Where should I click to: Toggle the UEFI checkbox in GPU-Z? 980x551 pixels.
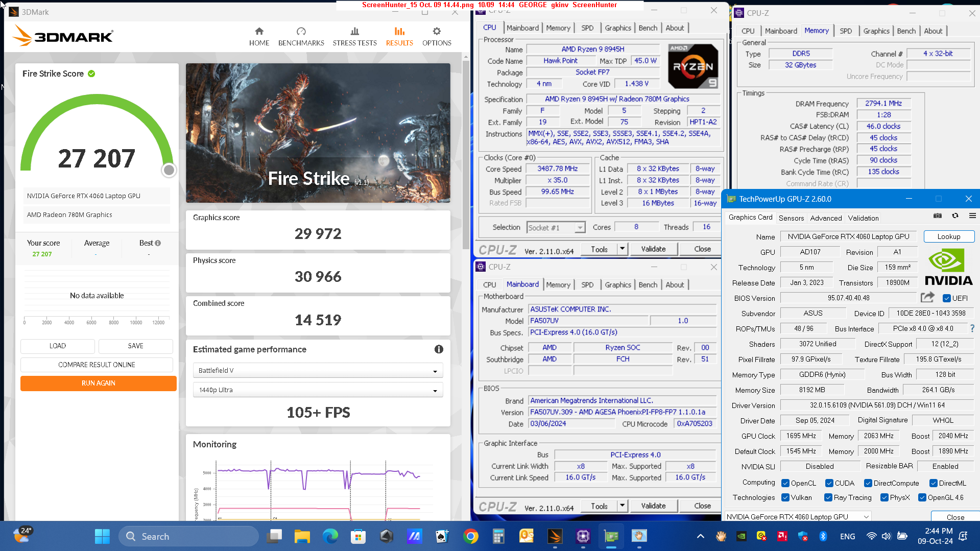(x=947, y=298)
